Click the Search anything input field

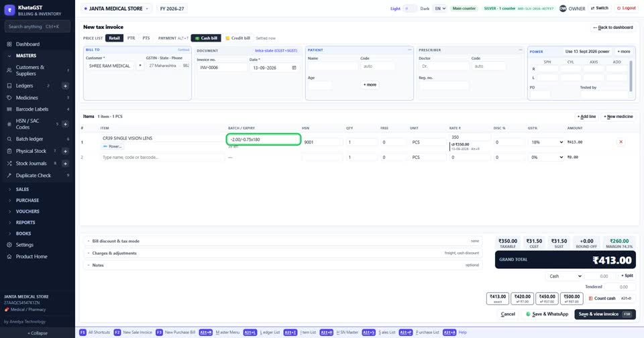coord(38,27)
